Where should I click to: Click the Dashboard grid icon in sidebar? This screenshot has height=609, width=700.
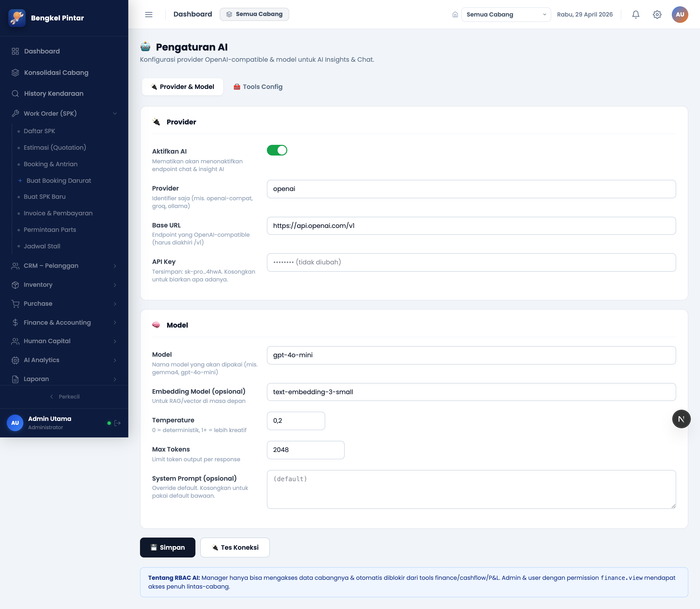pos(15,51)
